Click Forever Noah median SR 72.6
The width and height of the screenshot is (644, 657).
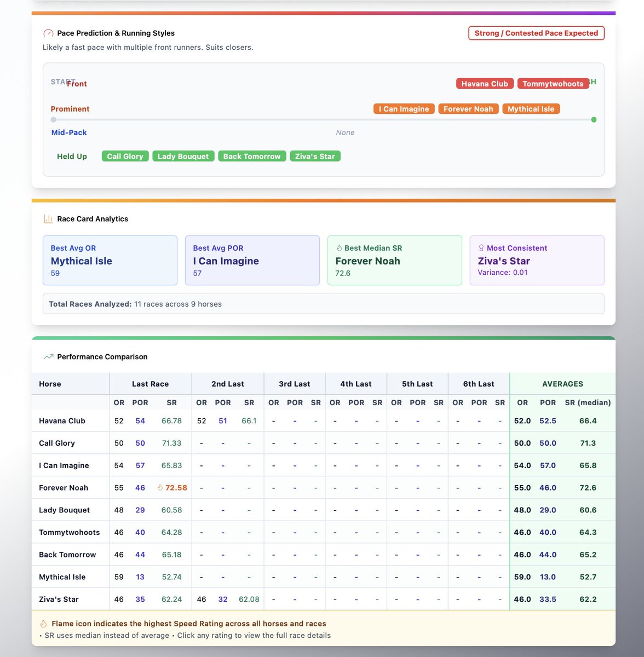click(588, 488)
